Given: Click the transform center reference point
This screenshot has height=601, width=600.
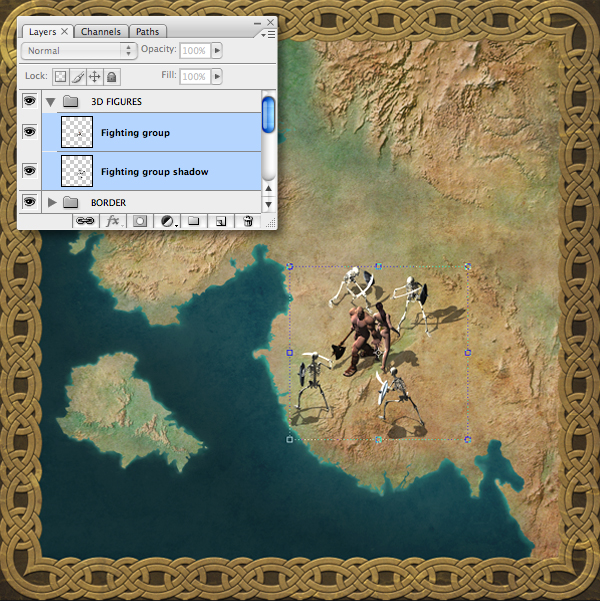Looking at the screenshot, I should click(378, 353).
